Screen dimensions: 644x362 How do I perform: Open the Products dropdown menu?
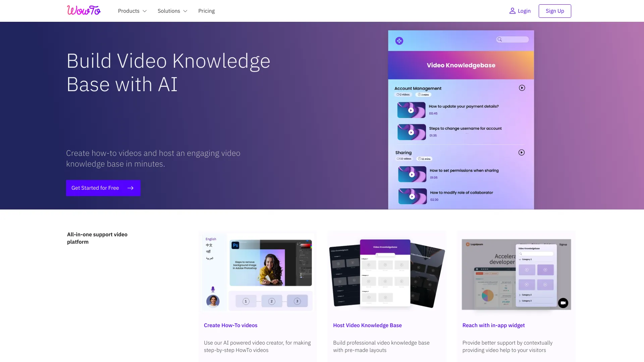(x=132, y=11)
